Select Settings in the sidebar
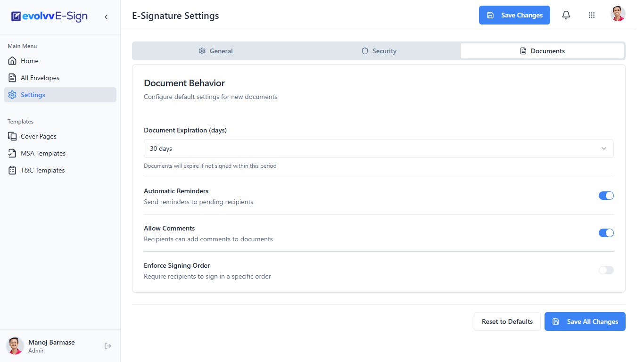Screen dimensions: 644x362 click(x=60, y=95)
